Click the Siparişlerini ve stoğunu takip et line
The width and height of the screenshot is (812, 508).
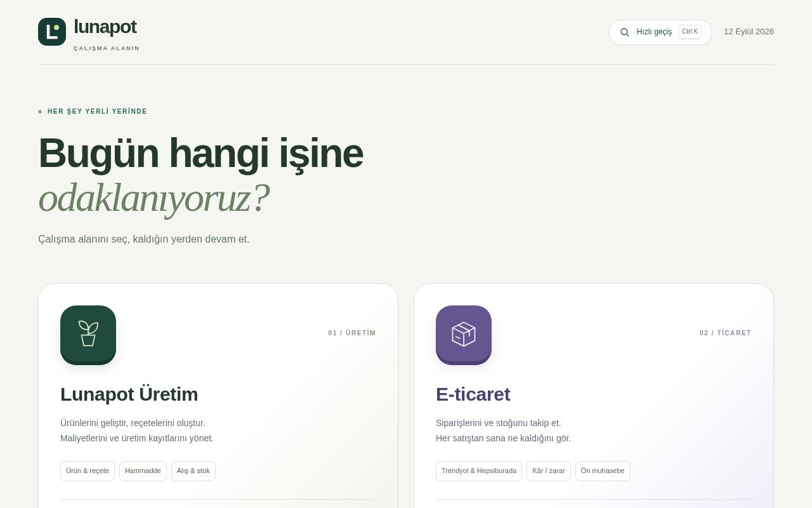click(x=499, y=423)
